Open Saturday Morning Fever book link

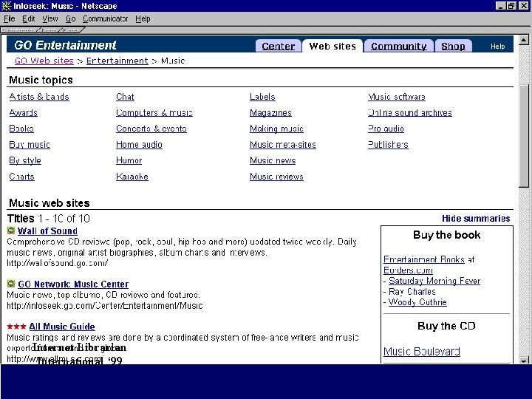[434, 281]
